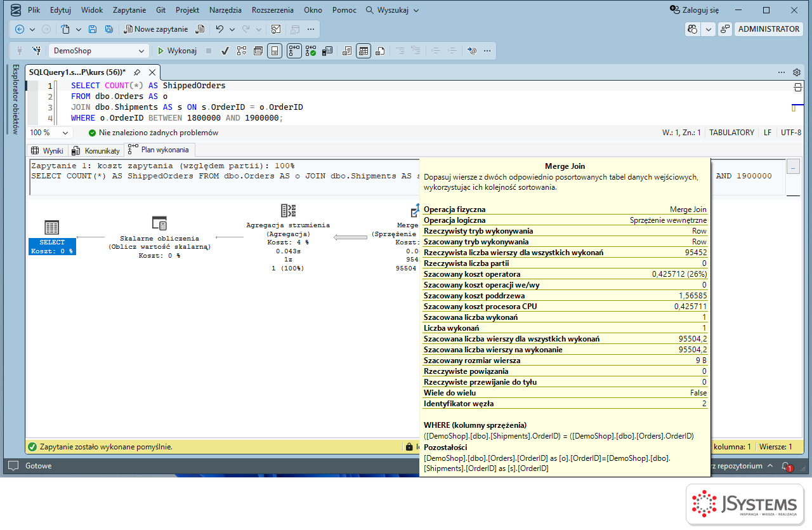812x530 pixels.
Task: Click the Parse query checkmark icon
Action: pyautogui.click(x=225, y=51)
